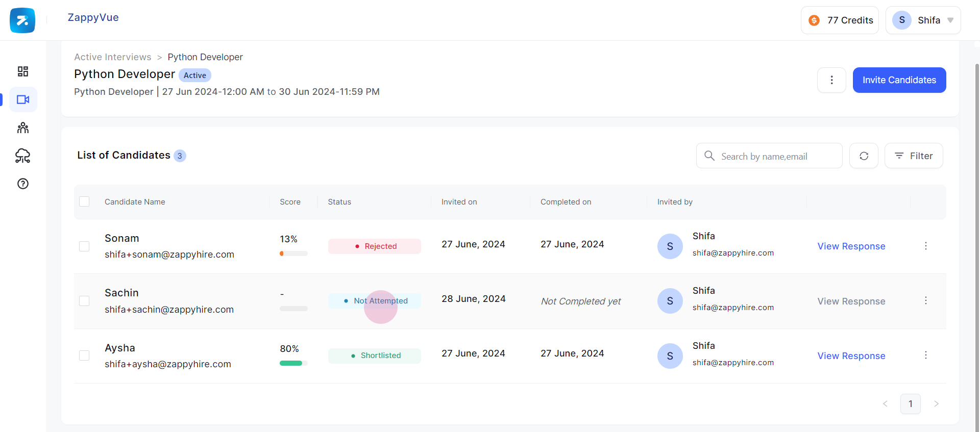Viewport: 980px width, 432px height.
Task: Click the orange credits coin icon
Action: point(814,20)
